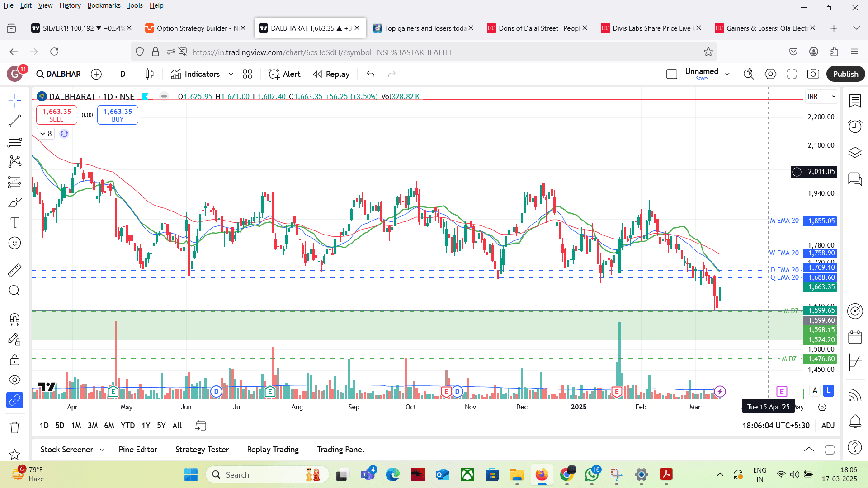The image size is (868, 488).
Task: Open the Unnamed layout dropdown arrow
Action: pos(727,74)
